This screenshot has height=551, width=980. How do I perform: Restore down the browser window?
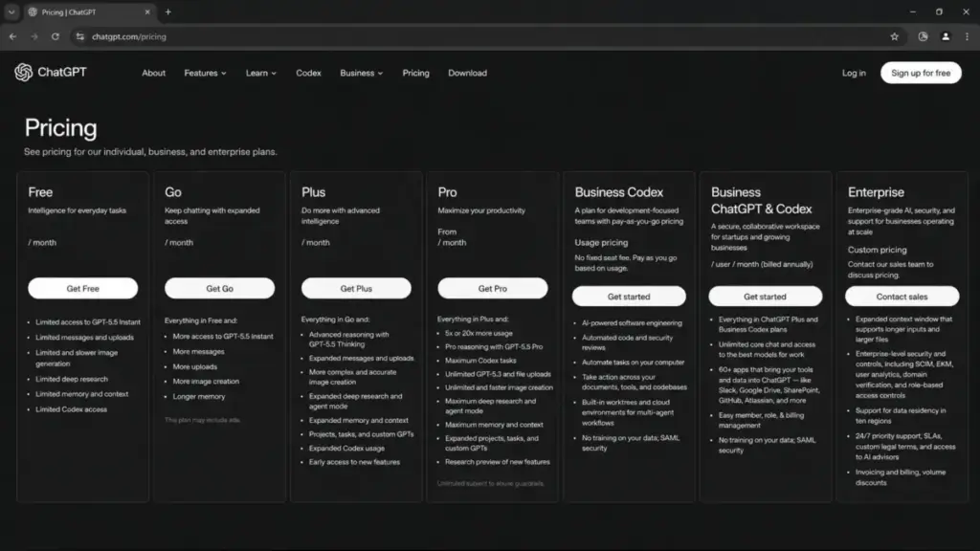940,11
